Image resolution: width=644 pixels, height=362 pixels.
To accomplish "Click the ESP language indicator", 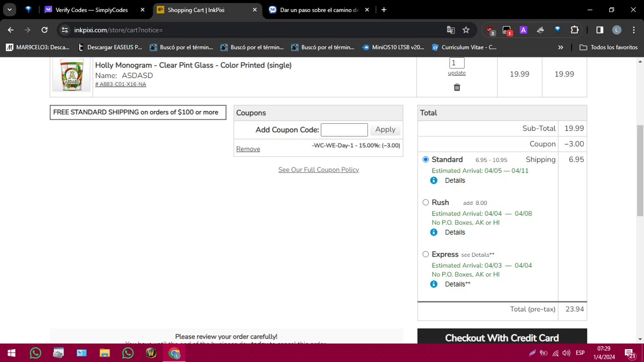I will (580, 353).
